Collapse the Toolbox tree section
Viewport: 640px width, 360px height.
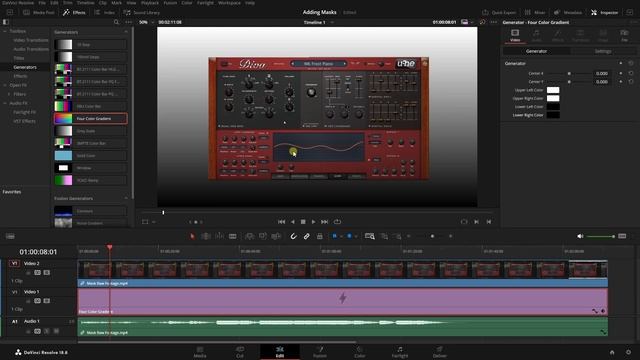5,31
